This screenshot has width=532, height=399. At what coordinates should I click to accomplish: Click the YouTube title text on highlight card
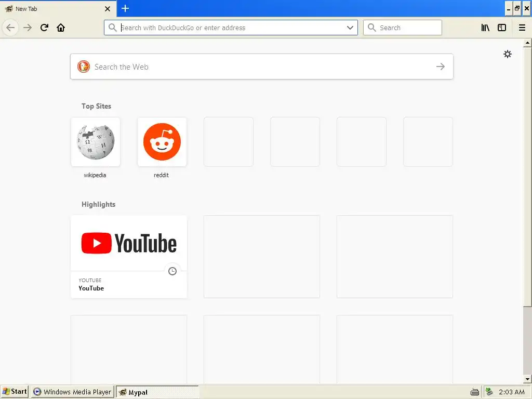click(x=91, y=288)
